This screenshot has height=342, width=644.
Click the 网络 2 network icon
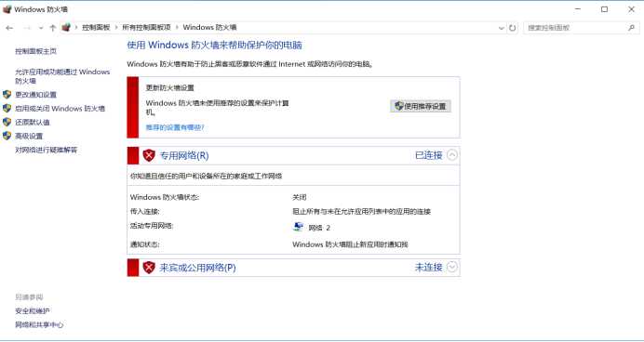point(298,227)
